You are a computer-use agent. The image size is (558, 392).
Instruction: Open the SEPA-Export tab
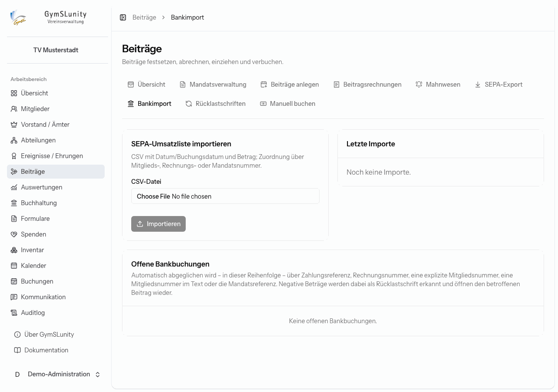click(499, 84)
